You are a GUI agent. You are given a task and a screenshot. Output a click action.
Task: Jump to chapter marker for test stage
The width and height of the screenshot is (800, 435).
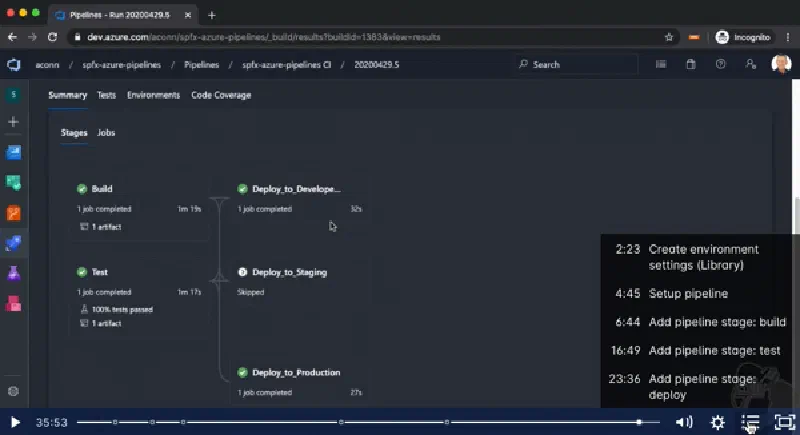(341, 422)
